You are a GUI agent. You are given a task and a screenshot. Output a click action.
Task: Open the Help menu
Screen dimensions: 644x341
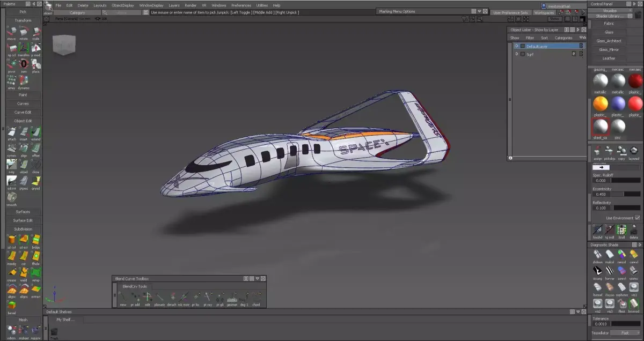coord(276,5)
